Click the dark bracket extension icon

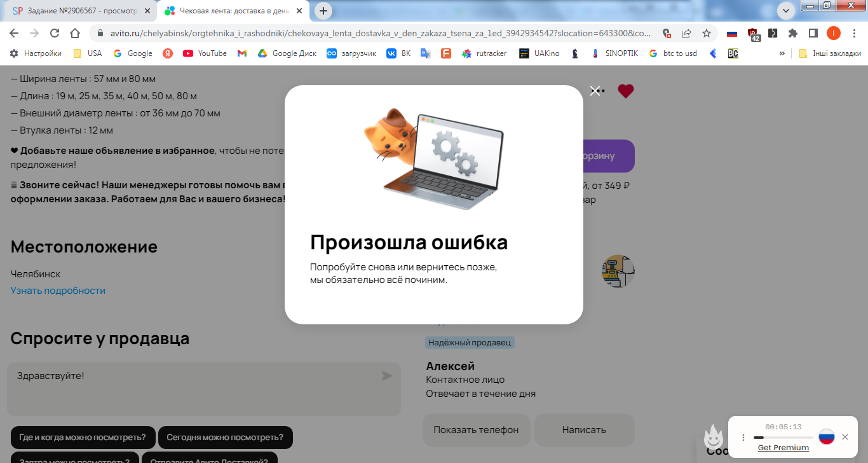(773, 33)
